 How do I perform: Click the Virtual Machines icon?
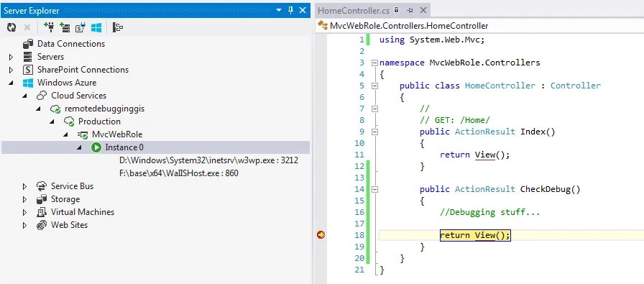click(x=42, y=213)
